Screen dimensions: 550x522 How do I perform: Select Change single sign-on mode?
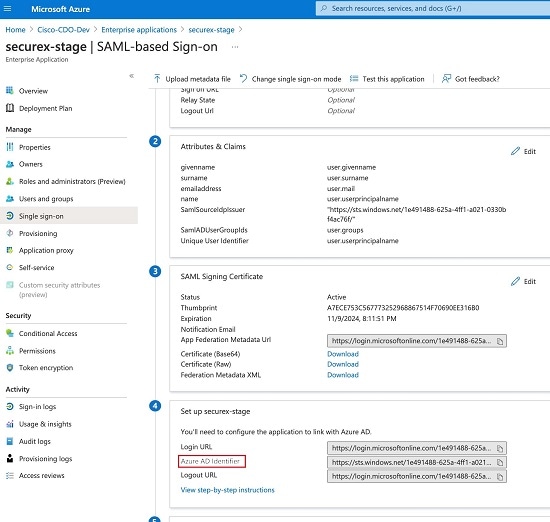coord(290,79)
